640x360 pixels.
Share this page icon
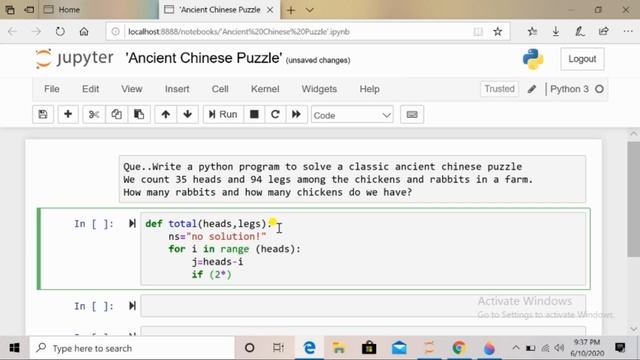[x=604, y=31]
